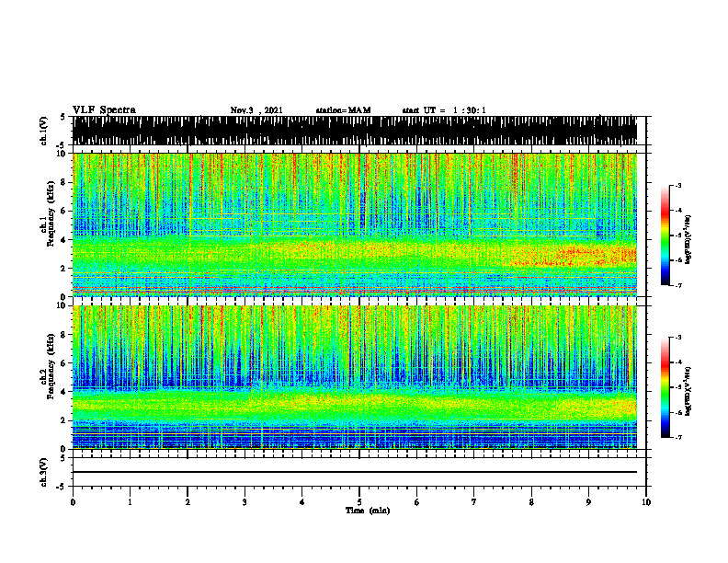The width and height of the screenshot is (728, 563).
Task: Click the time axis tick label "4"
Action: (301, 502)
